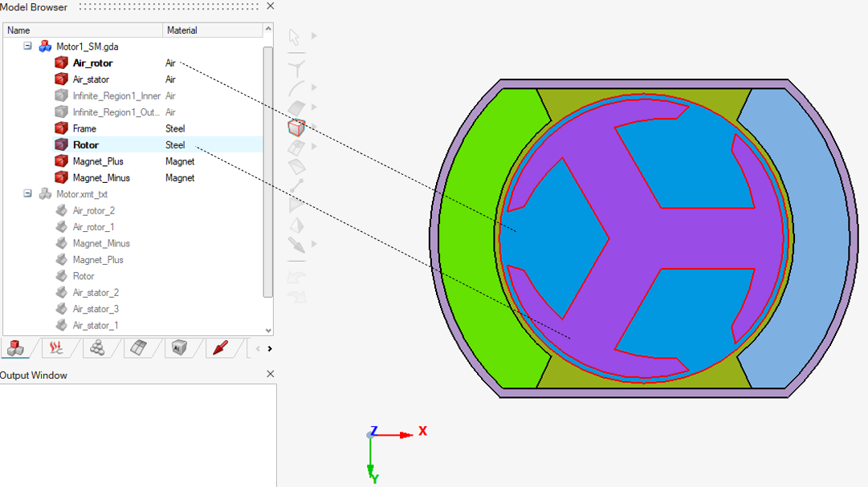The image size is (868, 487).
Task: Click the red cube icon beside Air_rotor
Action: (61, 63)
